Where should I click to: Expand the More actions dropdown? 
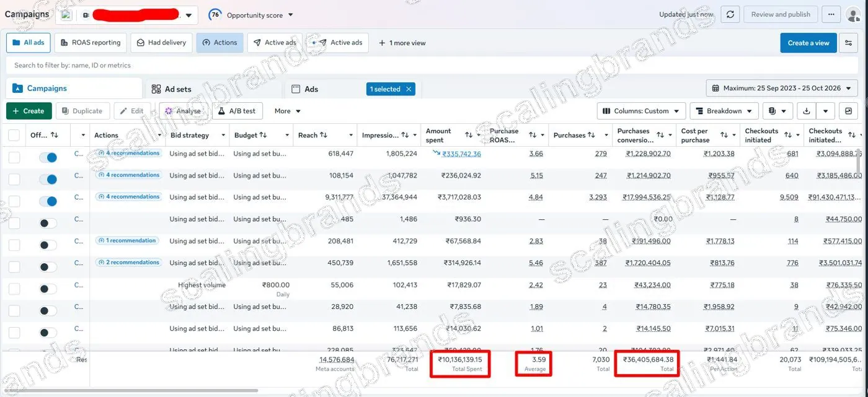[288, 111]
